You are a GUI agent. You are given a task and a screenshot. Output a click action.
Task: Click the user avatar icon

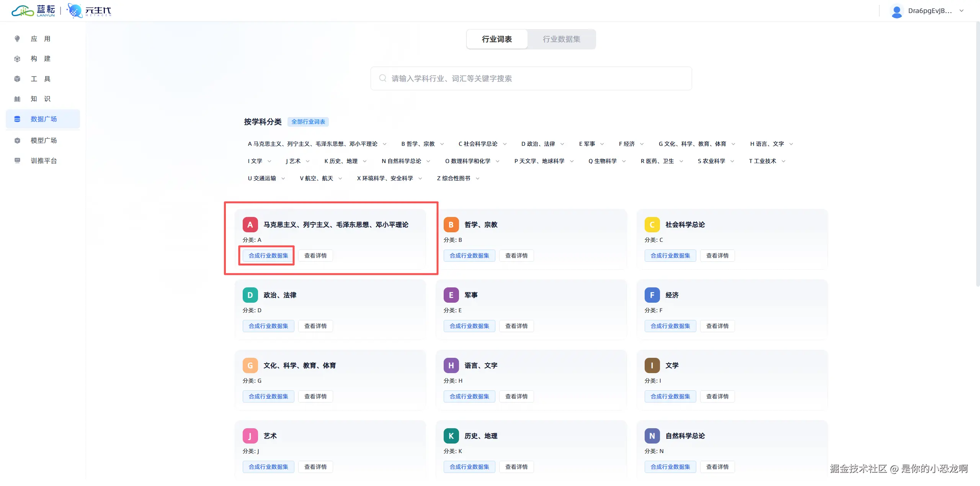click(896, 11)
